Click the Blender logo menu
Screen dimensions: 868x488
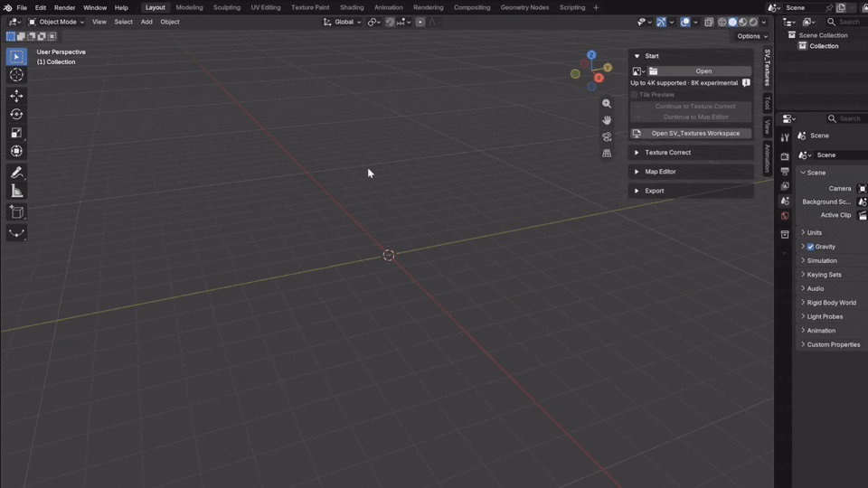click(x=7, y=8)
